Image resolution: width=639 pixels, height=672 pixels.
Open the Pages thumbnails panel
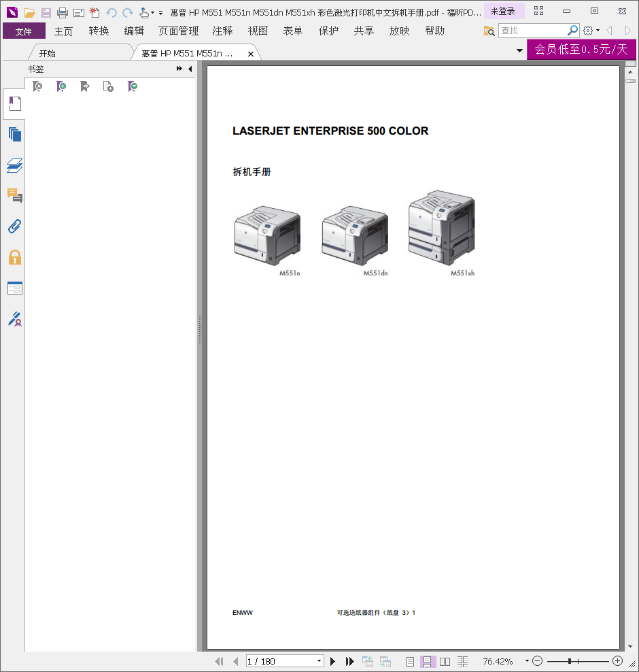coord(15,135)
